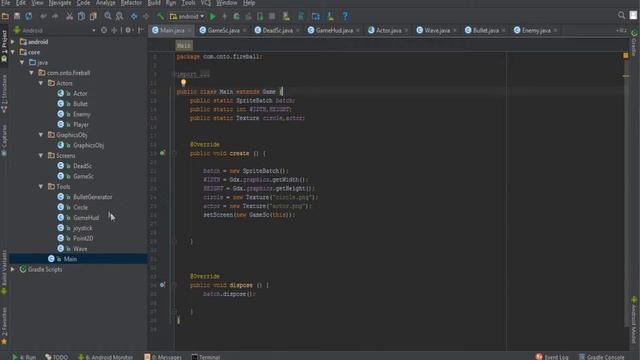Open the VCS menu
Screen dimensions: 640x360
[206, 3]
